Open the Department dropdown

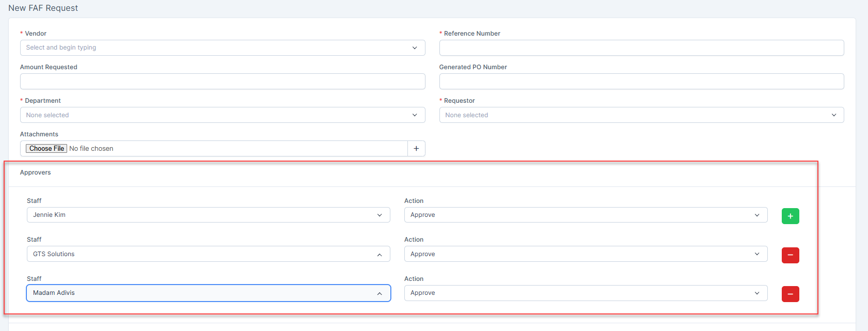pyautogui.click(x=222, y=115)
